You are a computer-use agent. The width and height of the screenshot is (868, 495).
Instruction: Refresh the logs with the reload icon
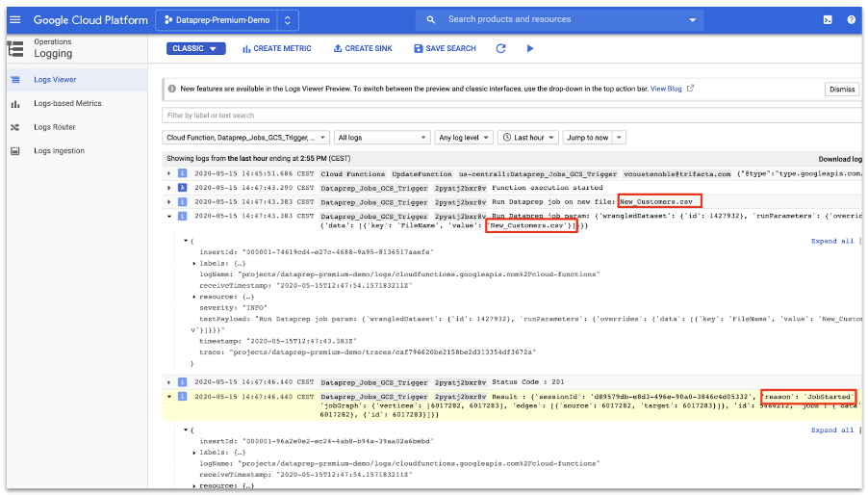501,49
